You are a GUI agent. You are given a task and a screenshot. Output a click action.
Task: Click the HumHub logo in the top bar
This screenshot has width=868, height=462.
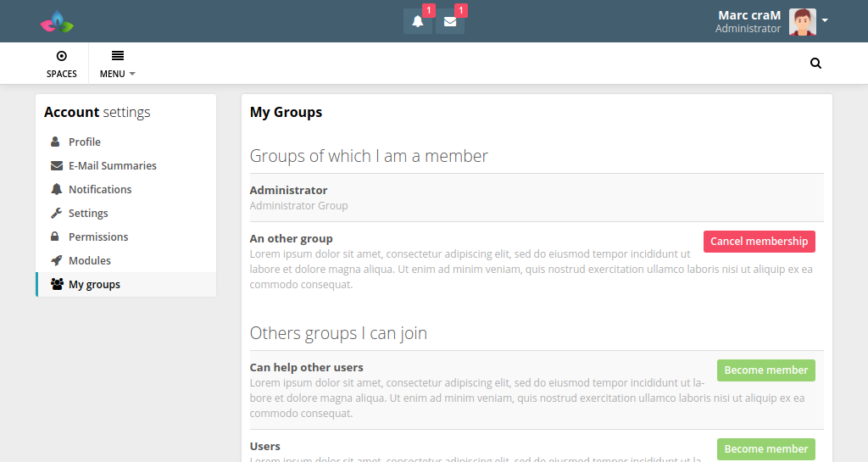click(x=57, y=22)
